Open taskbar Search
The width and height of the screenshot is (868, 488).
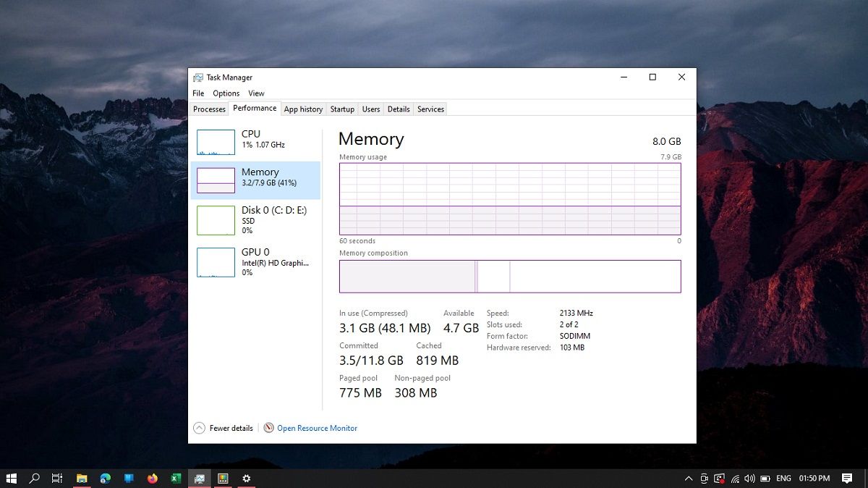34,478
